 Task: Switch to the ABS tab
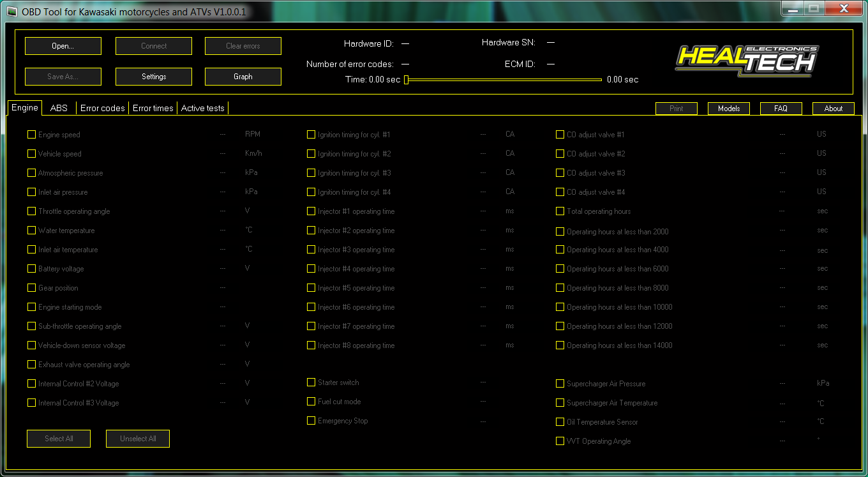(x=59, y=108)
